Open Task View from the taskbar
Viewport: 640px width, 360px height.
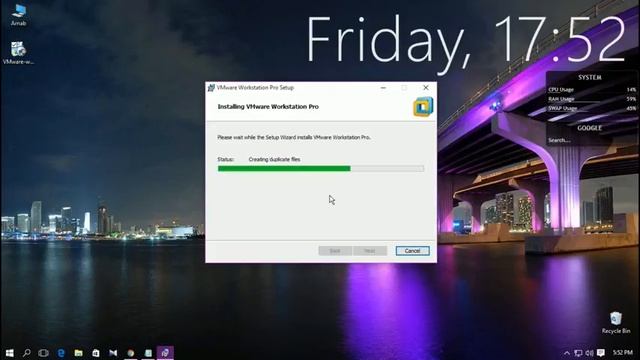coord(43,353)
